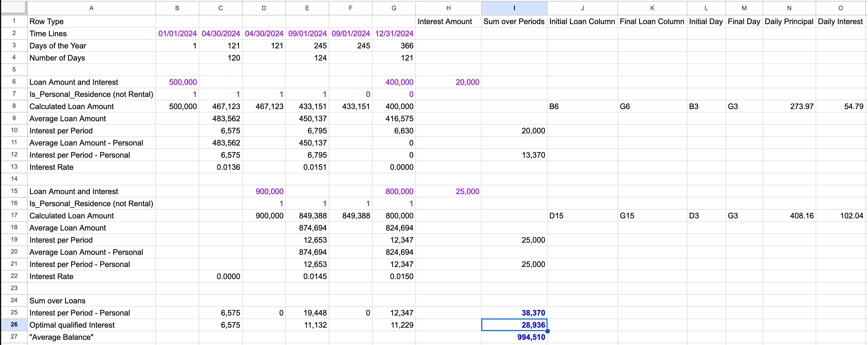Image resolution: width=868 pixels, height=345 pixels.
Task: Select the 994,510 average balance value
Action: pyautogui.click(x=514, y=337)
